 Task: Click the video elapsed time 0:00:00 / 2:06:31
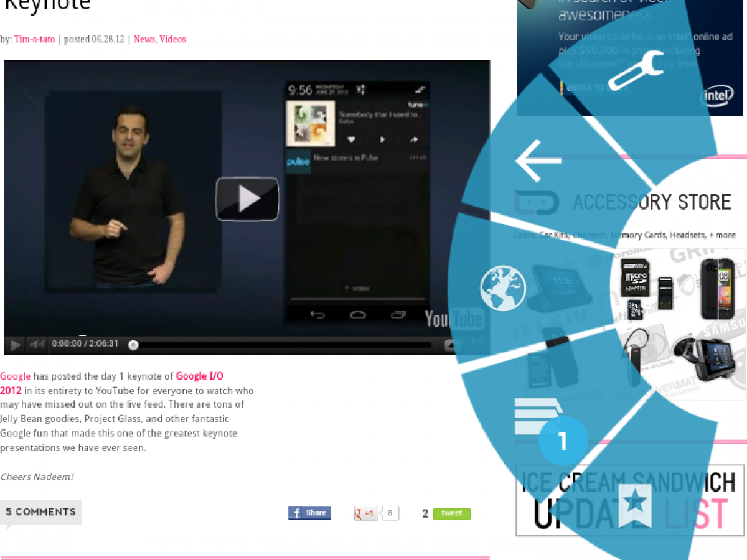point(85,343)
